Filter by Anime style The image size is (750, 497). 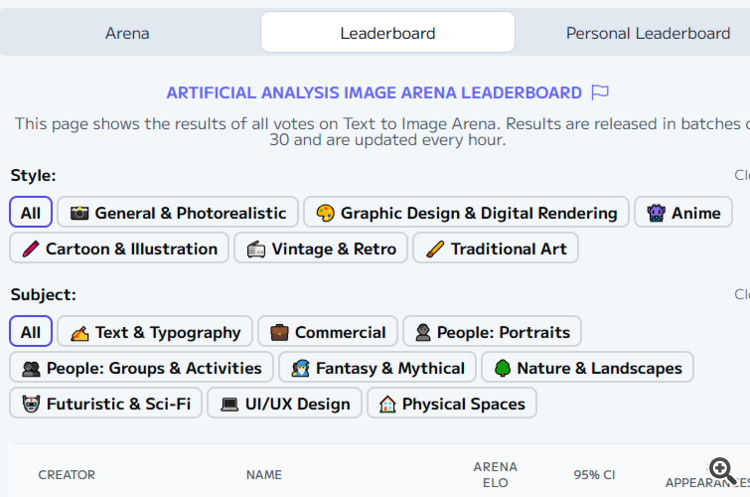(683, 213)
